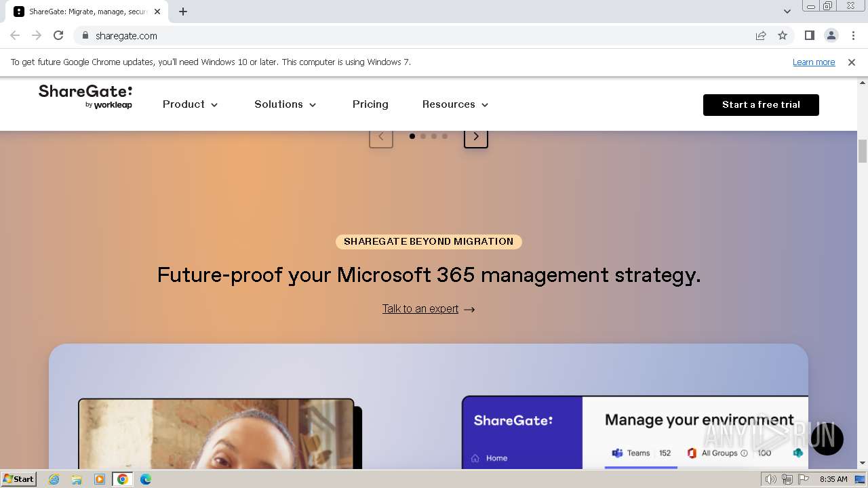Close the ShareGate tab
Viewport: 868px width, 488px height.
(x=157, y=12)
